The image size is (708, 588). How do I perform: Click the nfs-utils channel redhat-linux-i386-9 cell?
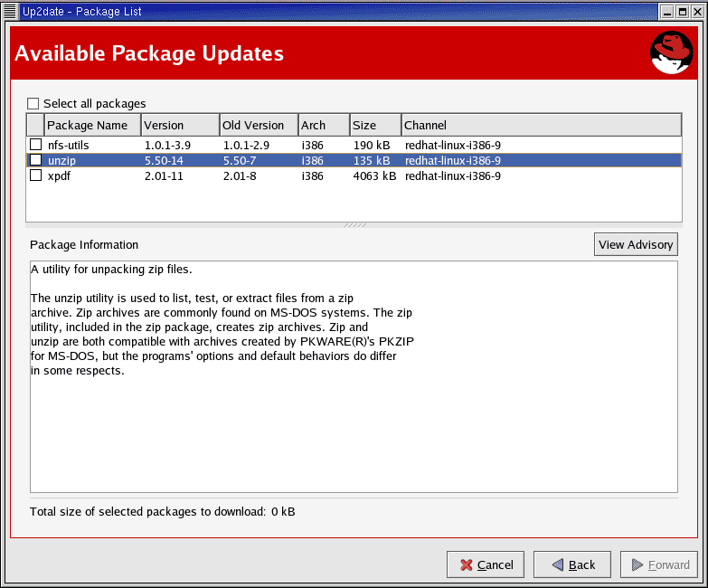pyautogui.click(x=453, y=145)
